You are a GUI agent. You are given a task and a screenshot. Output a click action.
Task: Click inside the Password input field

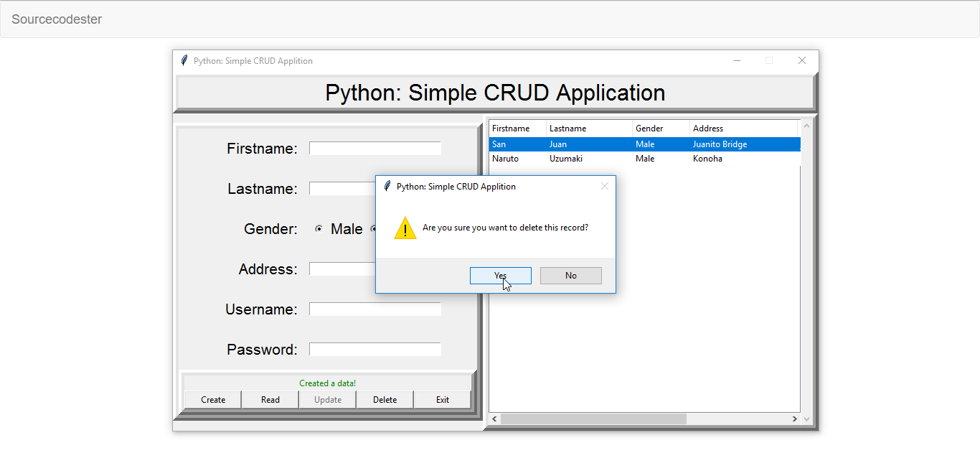[374, 349]
